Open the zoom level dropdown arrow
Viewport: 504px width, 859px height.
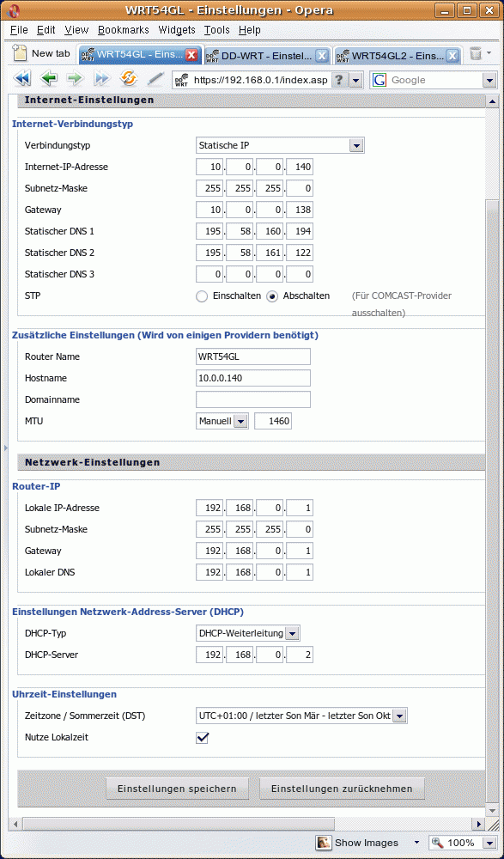pyautogui.click(x=489, y=843)
